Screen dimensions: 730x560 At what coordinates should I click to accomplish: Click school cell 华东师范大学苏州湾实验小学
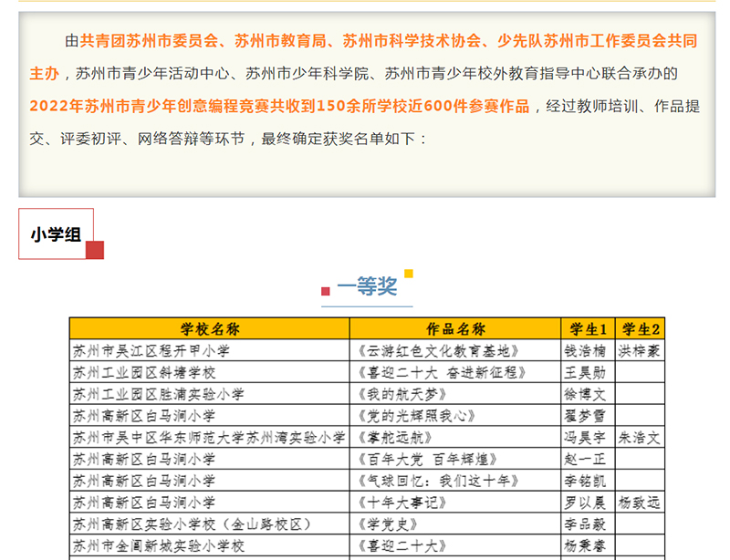coord(209,438)
